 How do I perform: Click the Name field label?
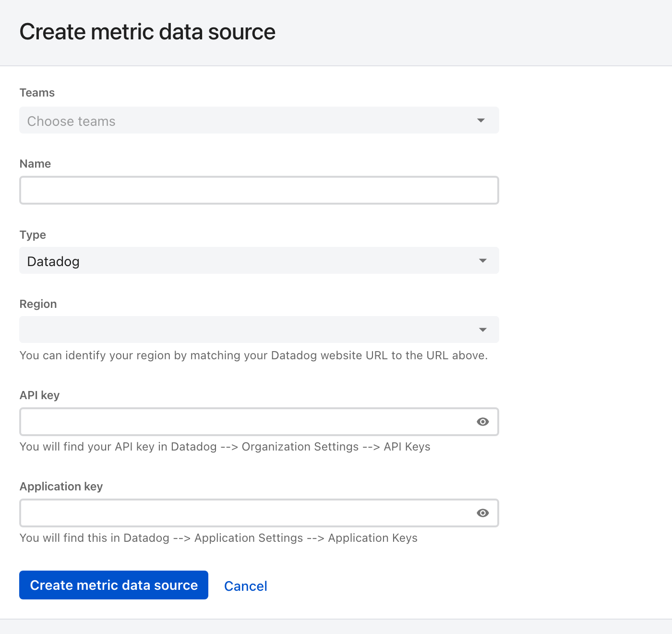coord(35,164)
